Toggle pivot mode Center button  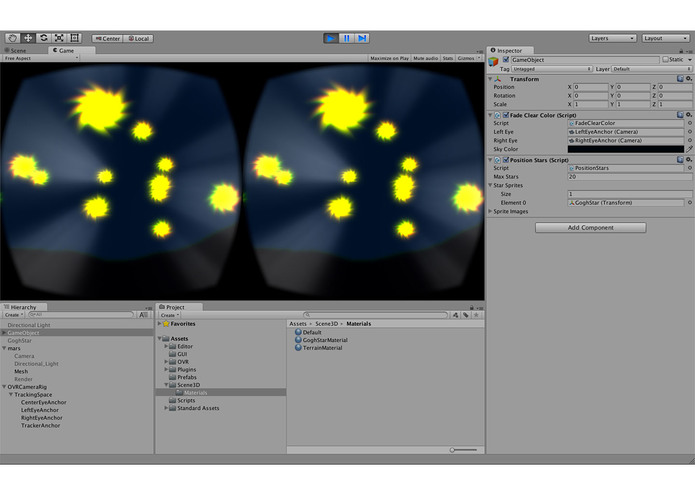coord(107,39)
